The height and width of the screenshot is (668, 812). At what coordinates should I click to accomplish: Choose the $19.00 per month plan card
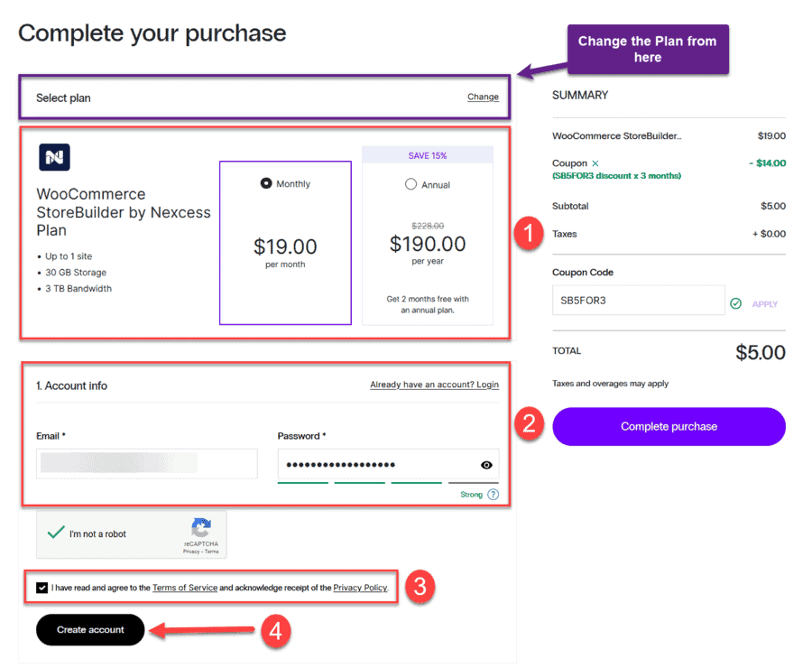pos(285,243)
